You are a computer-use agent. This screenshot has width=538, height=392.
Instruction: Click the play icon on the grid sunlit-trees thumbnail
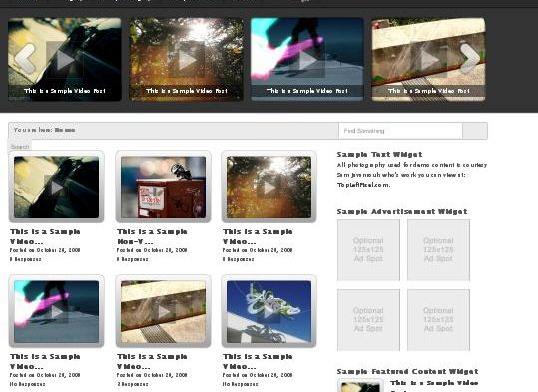[269, 188]
